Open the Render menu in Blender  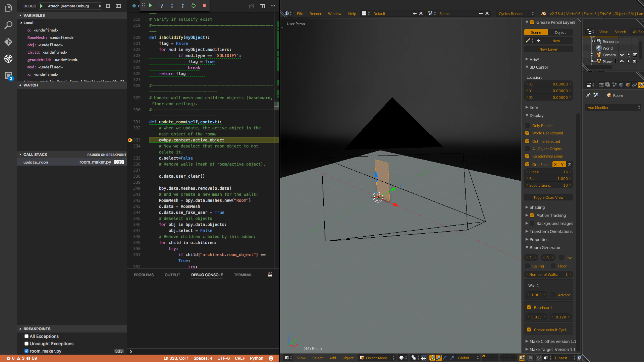pos(315,14)
